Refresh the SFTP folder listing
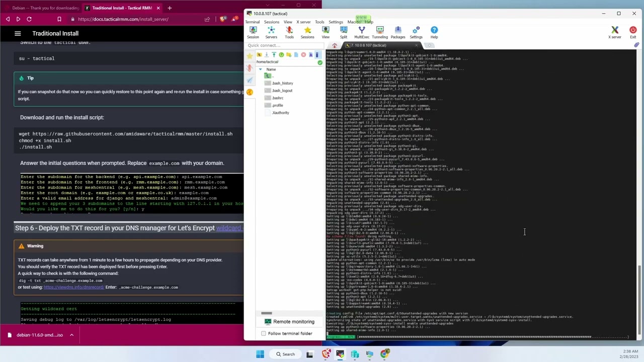Viewport: 644px width, 362px height. tap(281, 55)
